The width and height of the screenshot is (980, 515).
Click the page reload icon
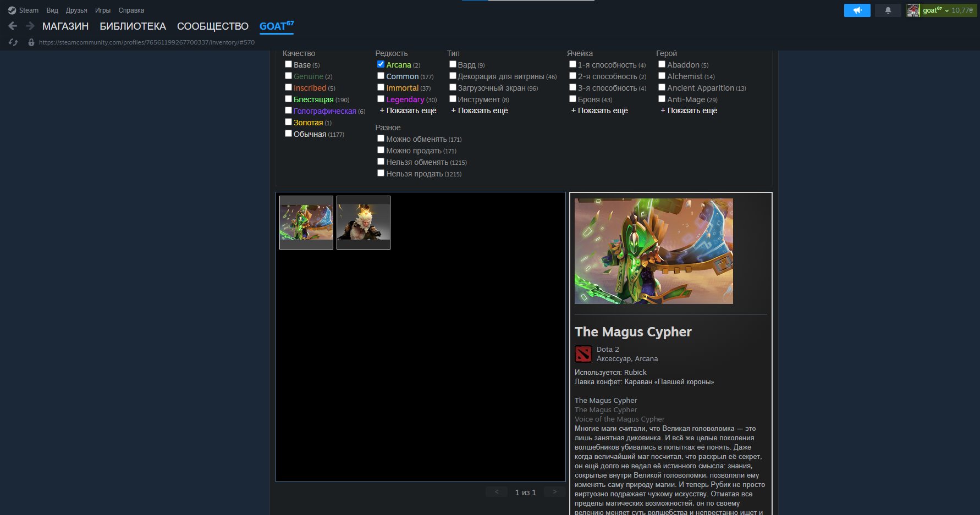click(14, 42)
